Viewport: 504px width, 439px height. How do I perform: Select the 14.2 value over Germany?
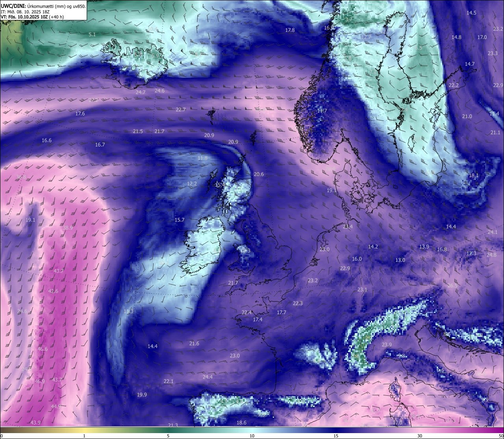[373, 247]
